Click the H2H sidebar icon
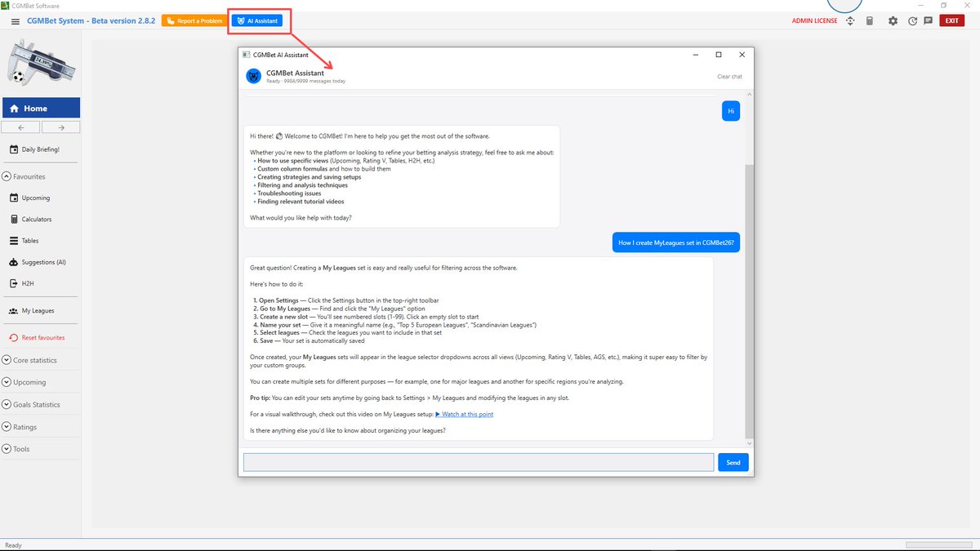The width and height of the screenshot is (980, 551). pyautogui.click(x=14, y=283)
